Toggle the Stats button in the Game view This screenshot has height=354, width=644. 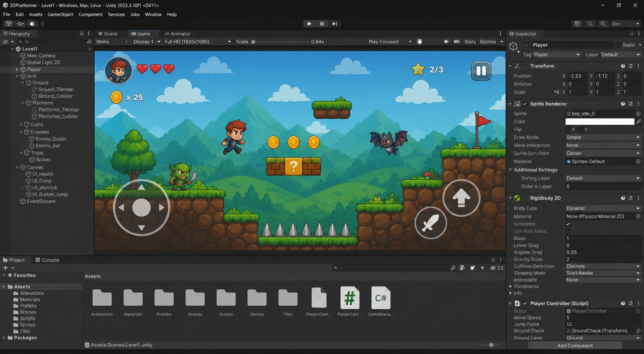pyautogui.click(x=470, y=42)
